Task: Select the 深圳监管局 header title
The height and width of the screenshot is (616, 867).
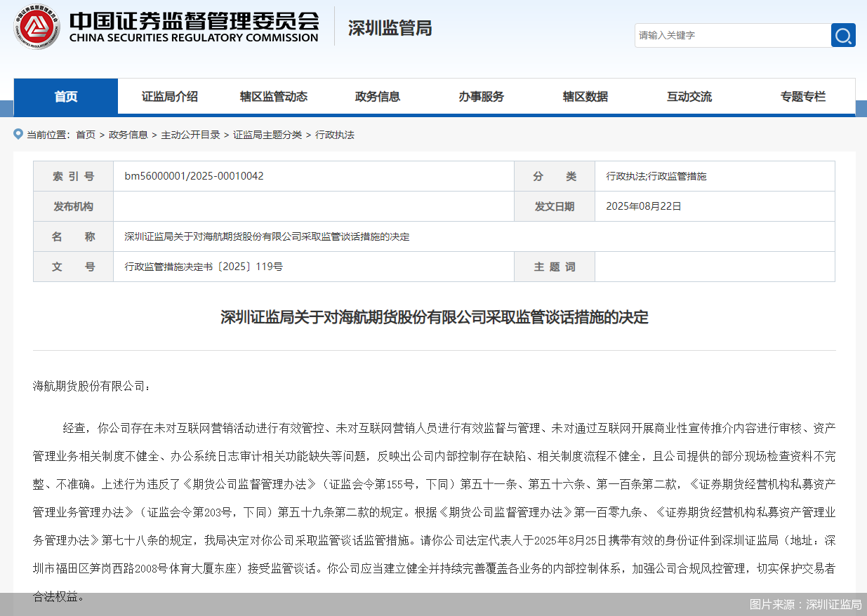Action: tap(390, 29)
